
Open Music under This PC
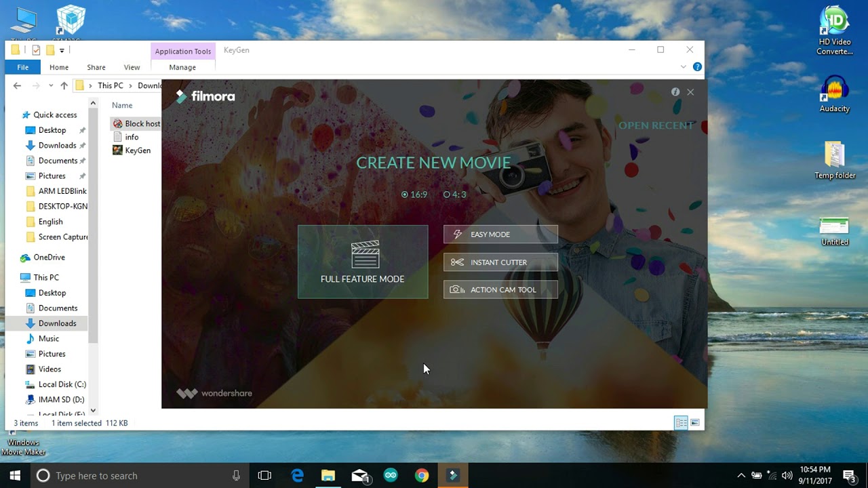(43, 339)
